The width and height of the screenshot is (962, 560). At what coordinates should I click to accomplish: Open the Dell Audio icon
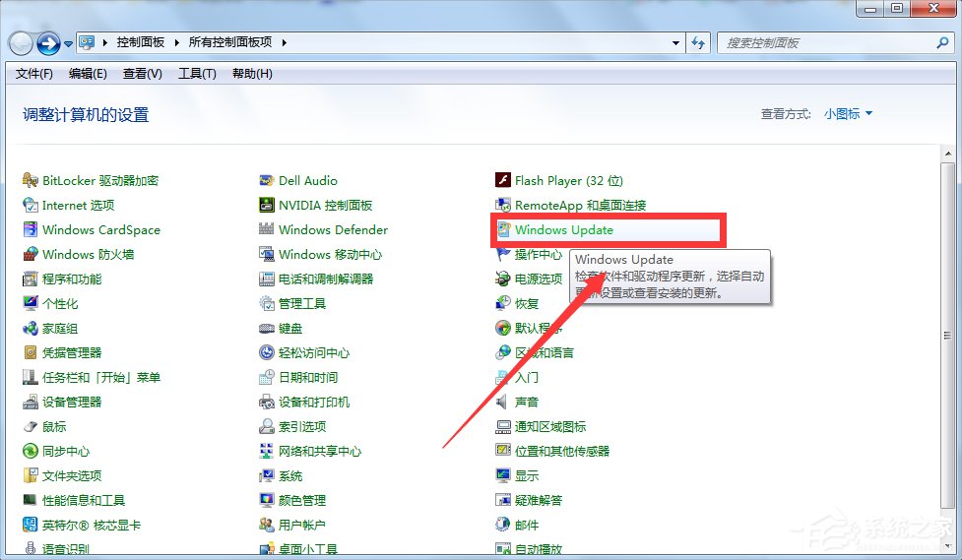tap(267, 181)
